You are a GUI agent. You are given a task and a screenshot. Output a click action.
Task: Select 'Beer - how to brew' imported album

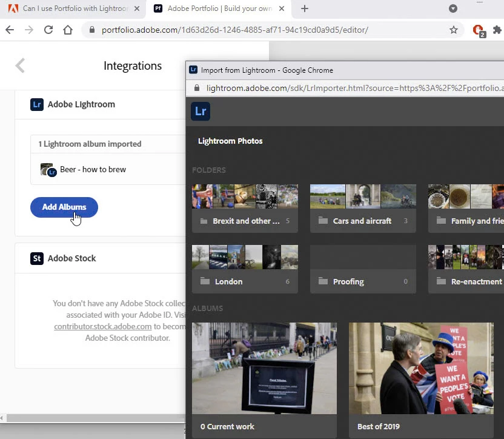[x=108, y=169]
